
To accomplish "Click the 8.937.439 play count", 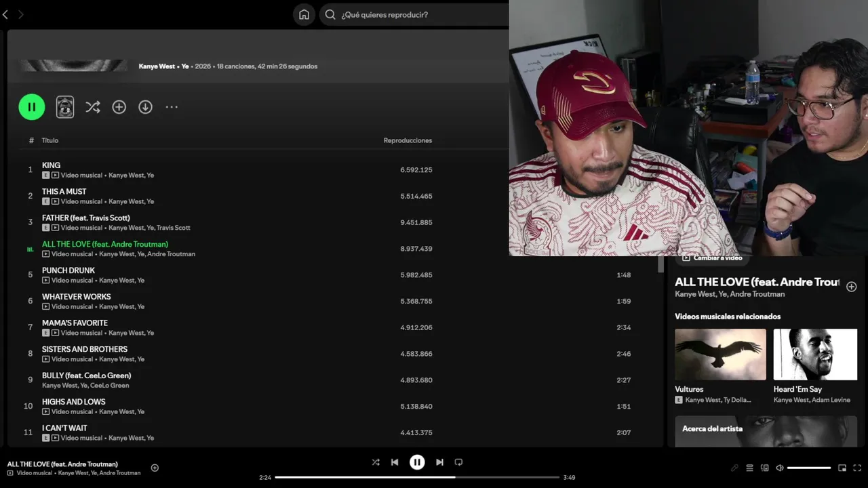I will tap(416, 249).
